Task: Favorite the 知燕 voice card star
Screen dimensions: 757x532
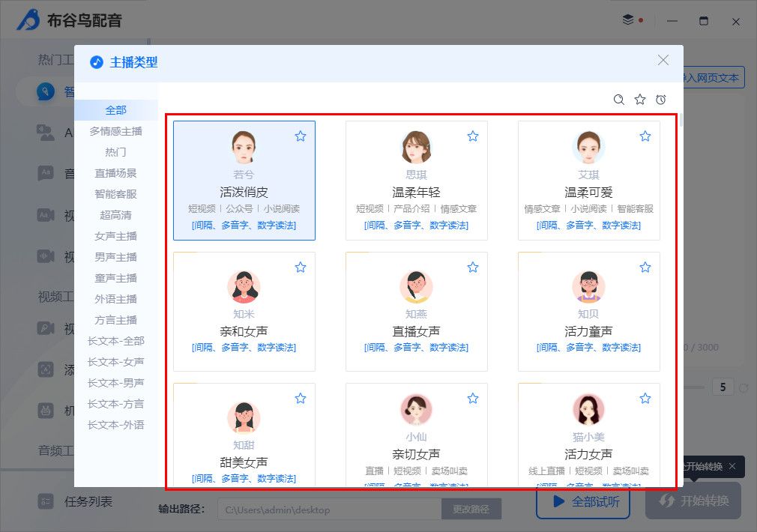Action: click(473, 267)
